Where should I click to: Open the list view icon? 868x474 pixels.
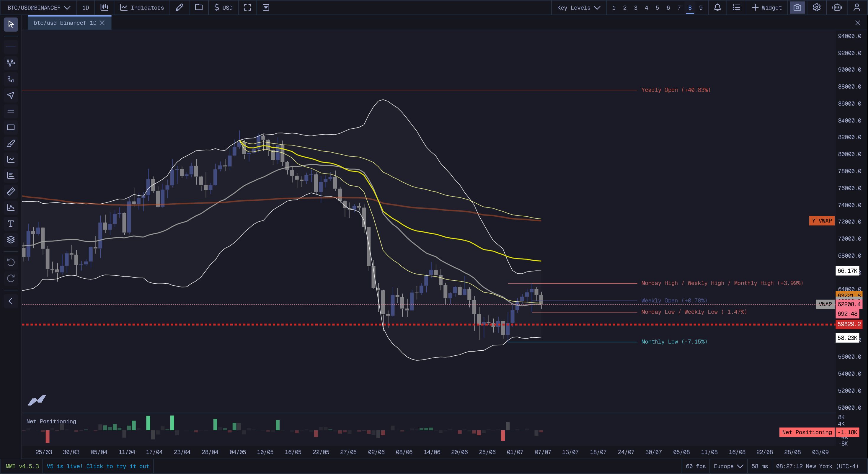click(x=737, y=7)
